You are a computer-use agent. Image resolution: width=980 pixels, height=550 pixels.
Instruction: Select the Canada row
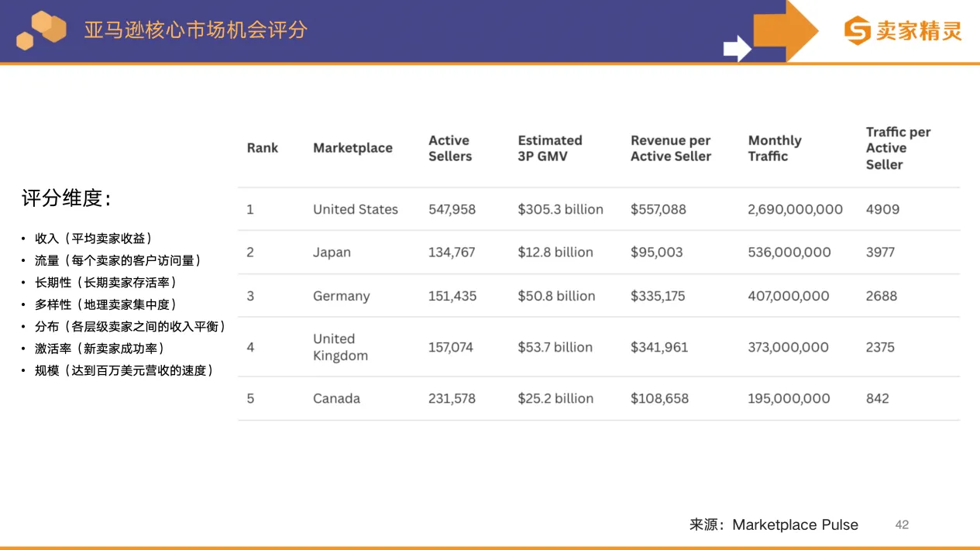click(336, 398)
